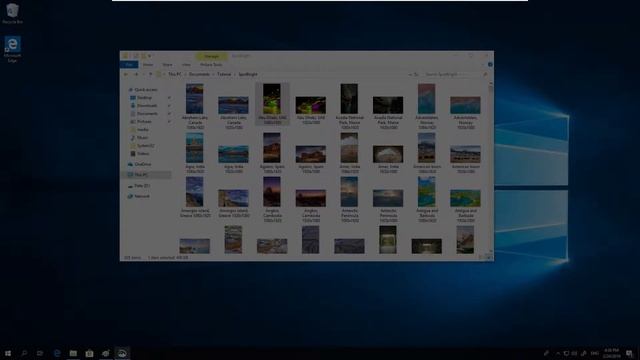Select landscape Acadia National Park image
This screenshot has width=640, height=360.
pyautogui.click(x=388, y=105)
